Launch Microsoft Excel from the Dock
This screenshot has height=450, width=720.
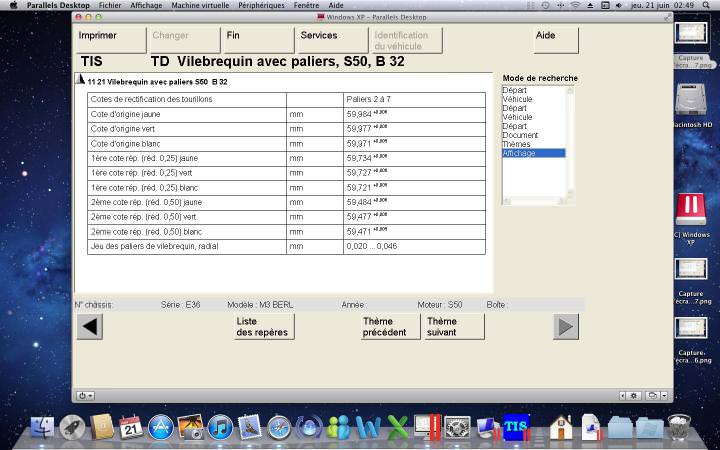(x=398, y=428)
